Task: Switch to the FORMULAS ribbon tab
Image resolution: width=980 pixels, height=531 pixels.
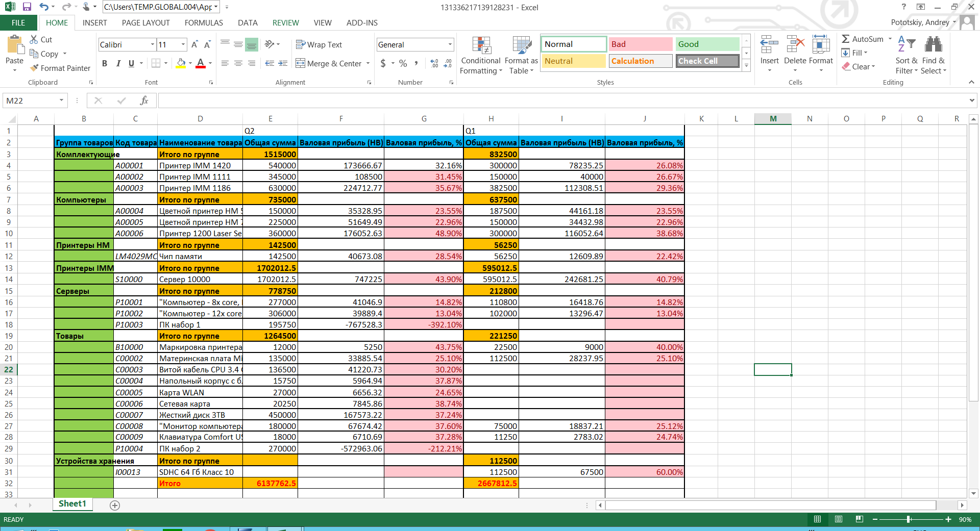Action: (x=204, y=22)
